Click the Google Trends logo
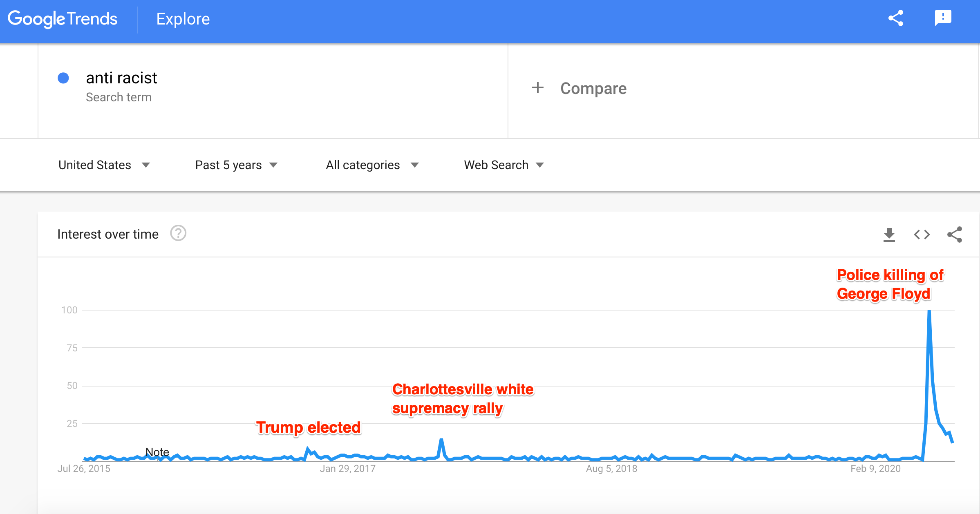Image resolution: width=980 pixels, height=514 pixels. (x=63, y=19)
